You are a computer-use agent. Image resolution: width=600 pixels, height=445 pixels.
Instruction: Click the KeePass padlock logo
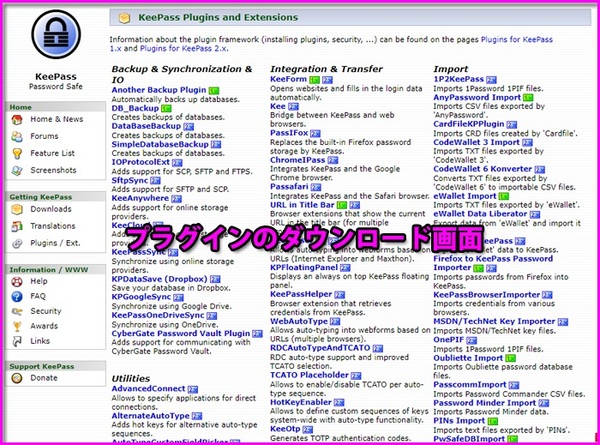point(56,34)
